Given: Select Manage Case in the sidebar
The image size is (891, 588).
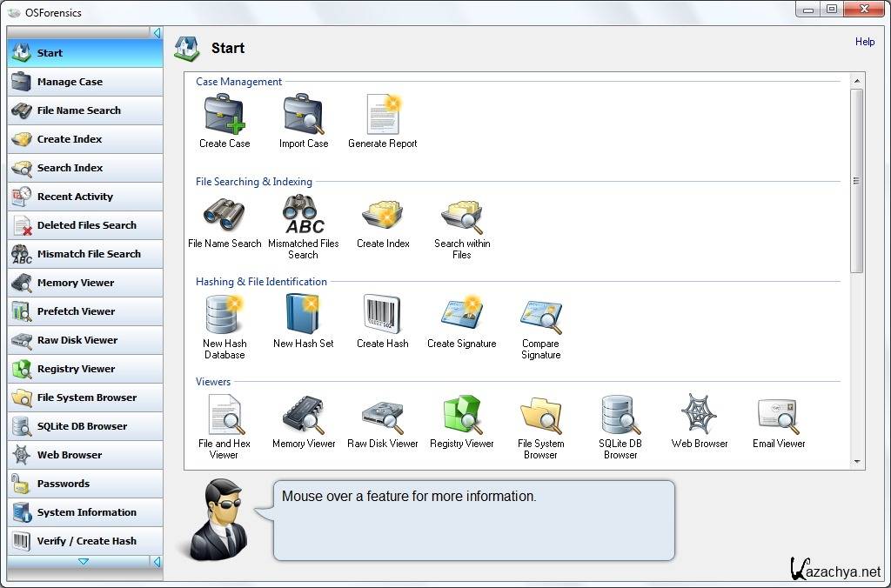Looking at the screenshot, I should coord(85,82).
